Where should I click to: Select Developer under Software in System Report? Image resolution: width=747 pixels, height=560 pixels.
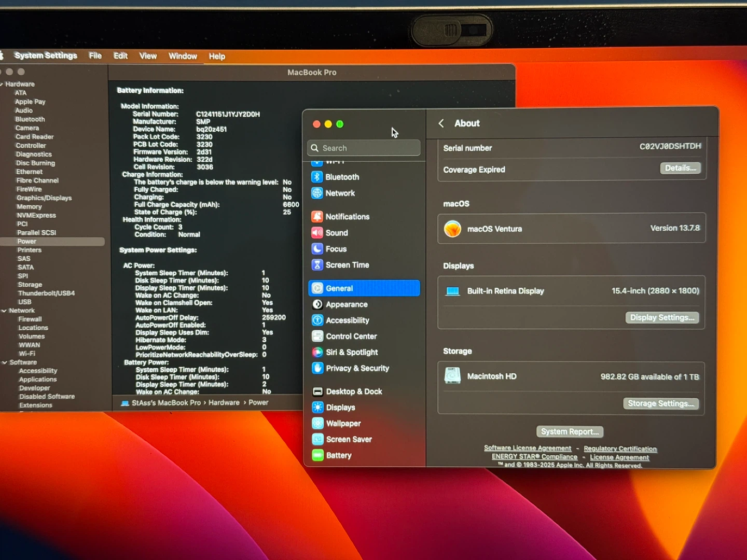[35, 388]
